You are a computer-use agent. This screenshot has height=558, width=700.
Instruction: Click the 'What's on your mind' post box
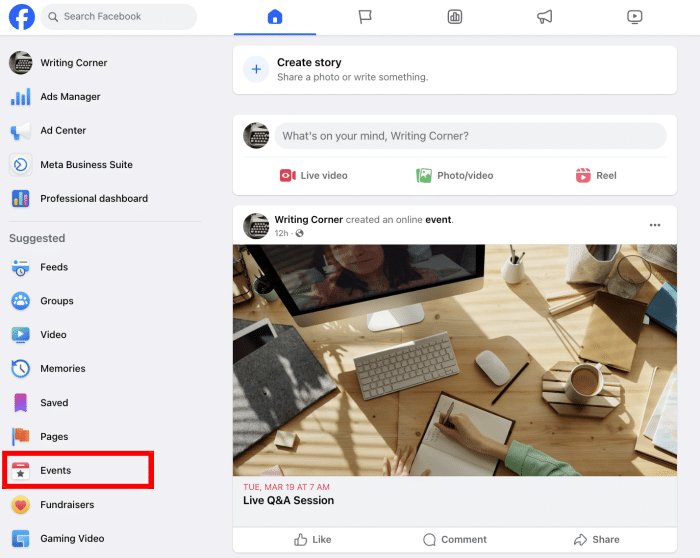471,136
